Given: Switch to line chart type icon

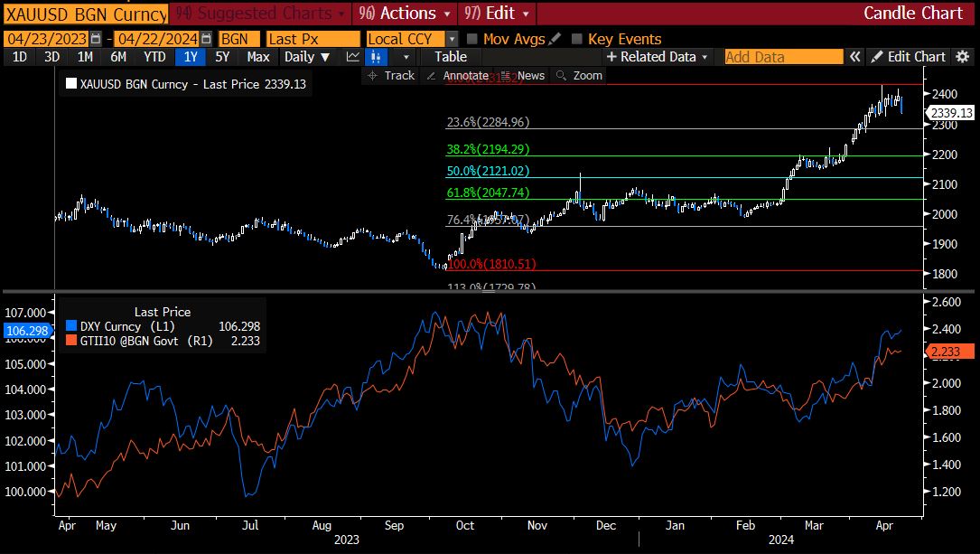Looking at the screenshot, I should (353, 57).
